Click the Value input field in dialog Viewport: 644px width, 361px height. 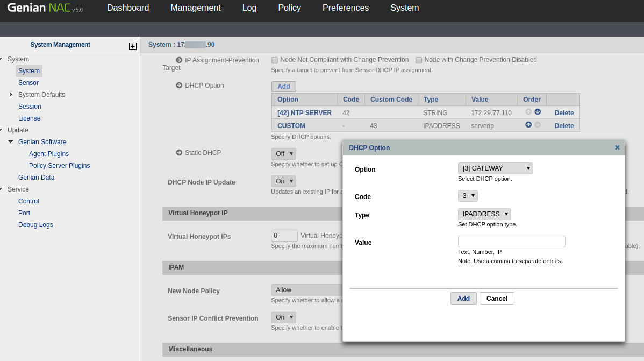(511, 242)
